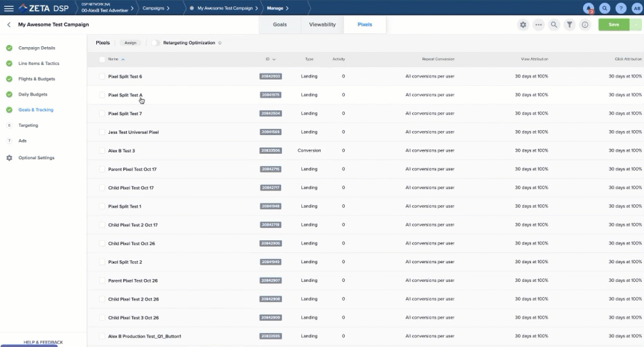Click the funnel filter icon
The height and width of the screenshot is (347, 644).
point(569,25)
